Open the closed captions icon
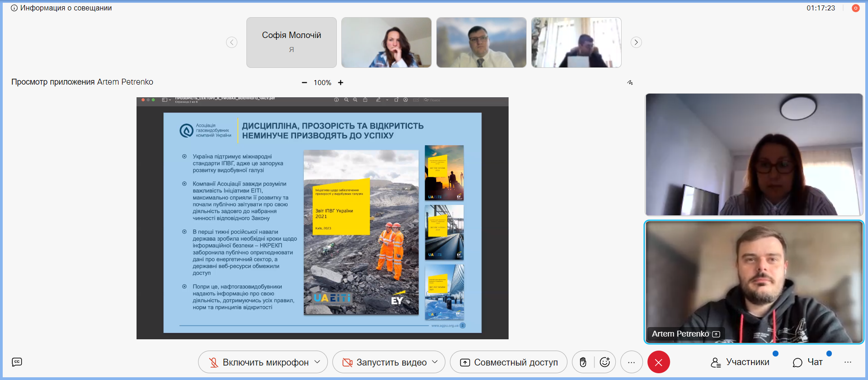 (x=17, y=362)
